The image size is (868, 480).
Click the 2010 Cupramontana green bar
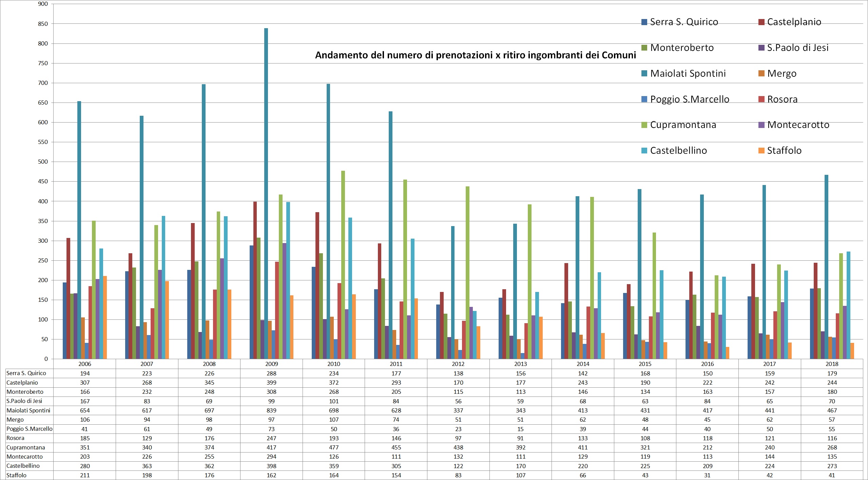coord(343,265)
